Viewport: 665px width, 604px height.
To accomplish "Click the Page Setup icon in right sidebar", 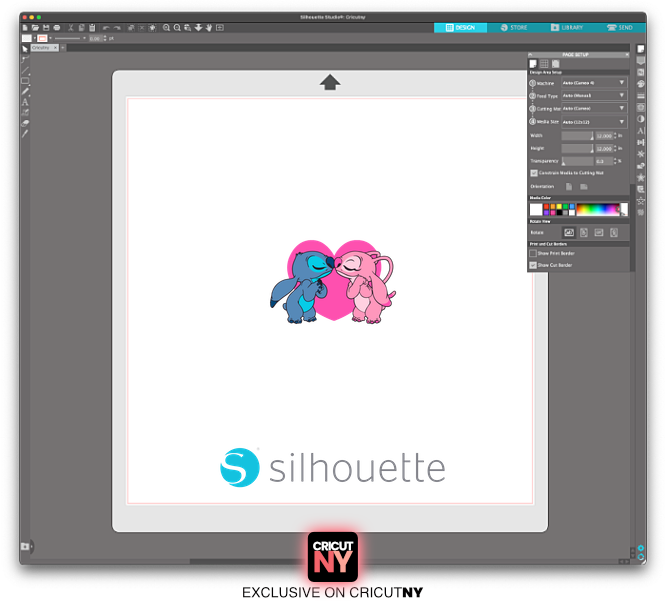I will [x=641, y=49].
